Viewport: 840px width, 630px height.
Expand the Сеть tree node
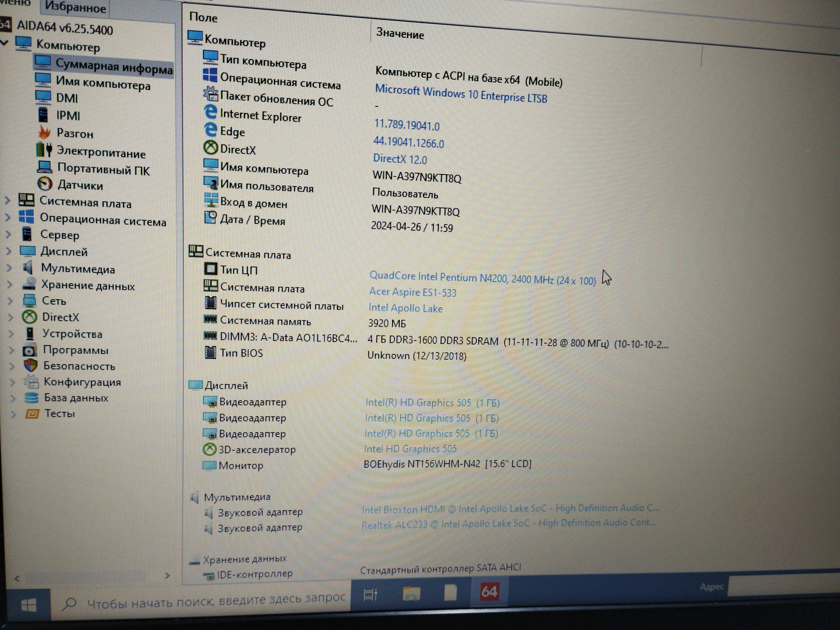[10, 301]
